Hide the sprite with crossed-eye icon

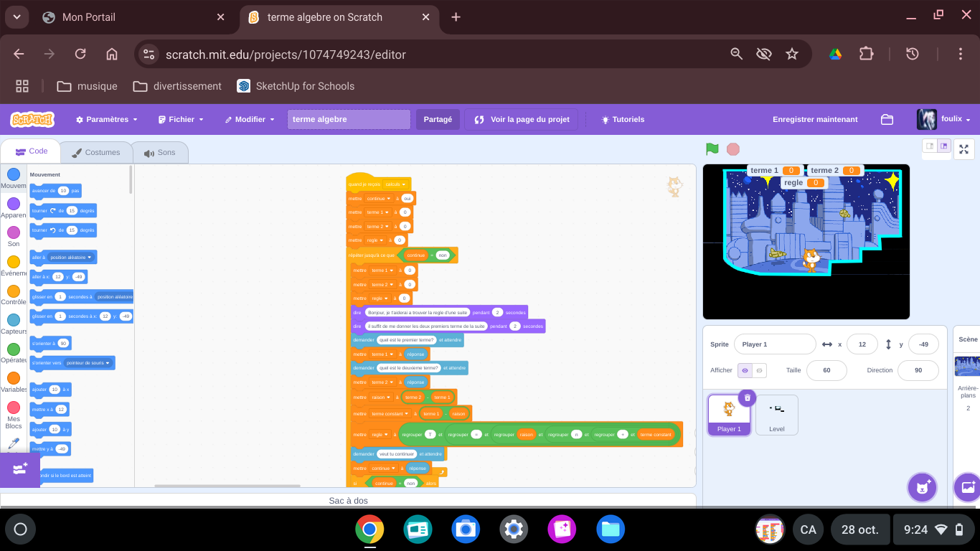click(x=760, y=370)
